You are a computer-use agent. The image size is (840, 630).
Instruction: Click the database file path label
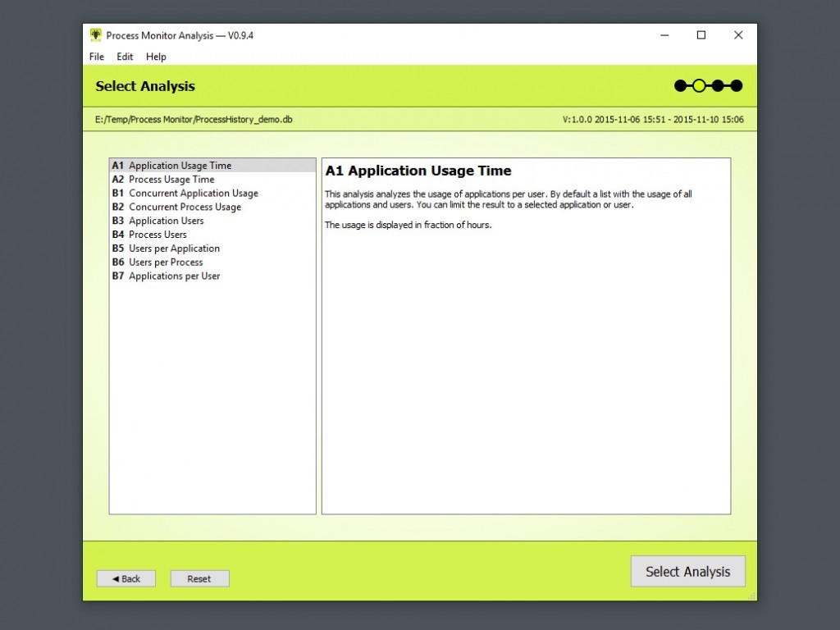[194, 120]
